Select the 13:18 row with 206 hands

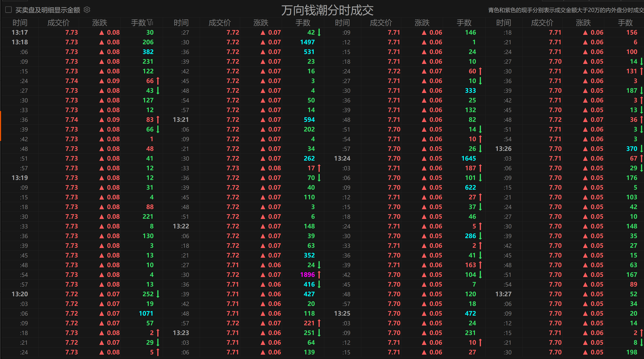tap(83, 42)
